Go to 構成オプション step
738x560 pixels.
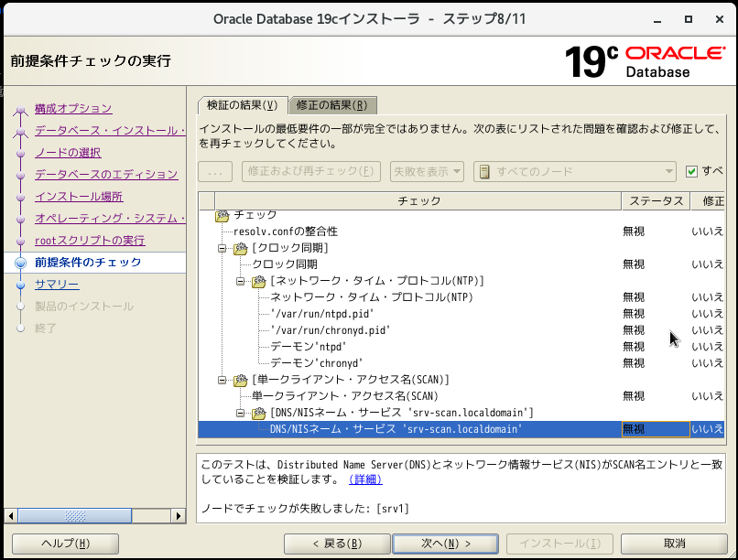73,109
